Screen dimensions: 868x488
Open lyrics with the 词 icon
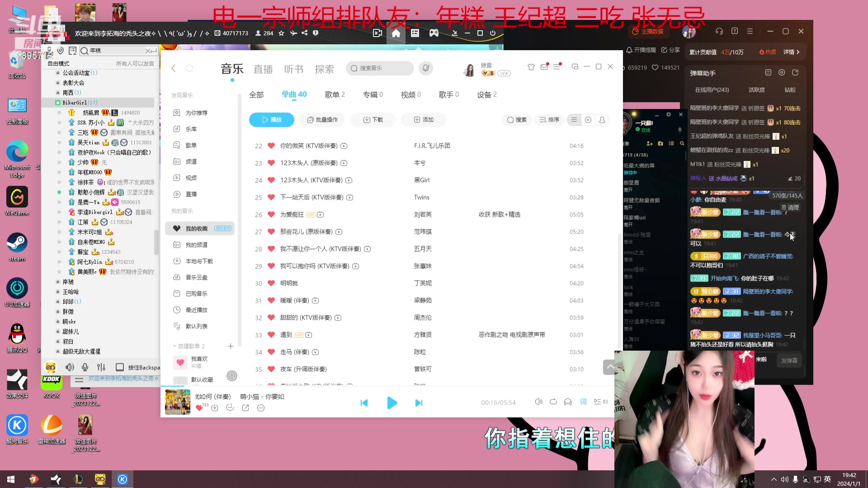tap(583, 402)
